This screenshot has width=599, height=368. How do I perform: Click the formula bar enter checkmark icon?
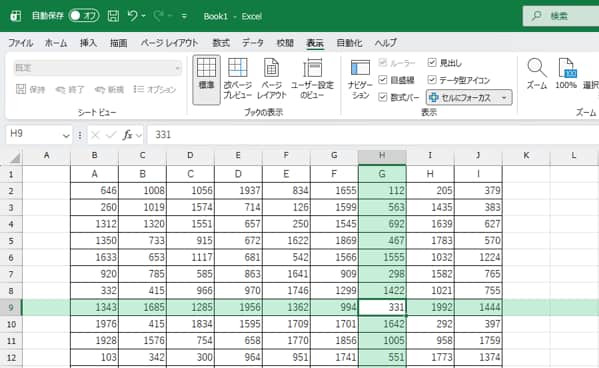pos(111,135)
